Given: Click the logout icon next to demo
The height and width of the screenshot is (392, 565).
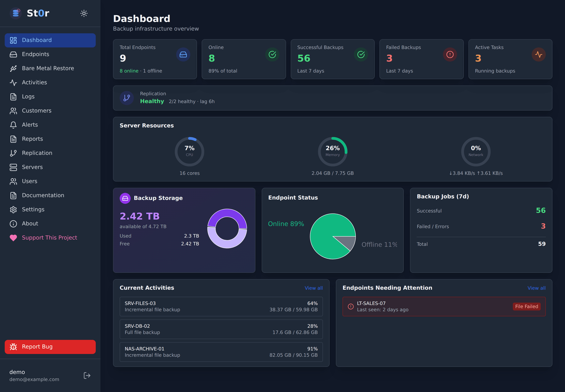Looking at the screenshot, I should point(87,376).
